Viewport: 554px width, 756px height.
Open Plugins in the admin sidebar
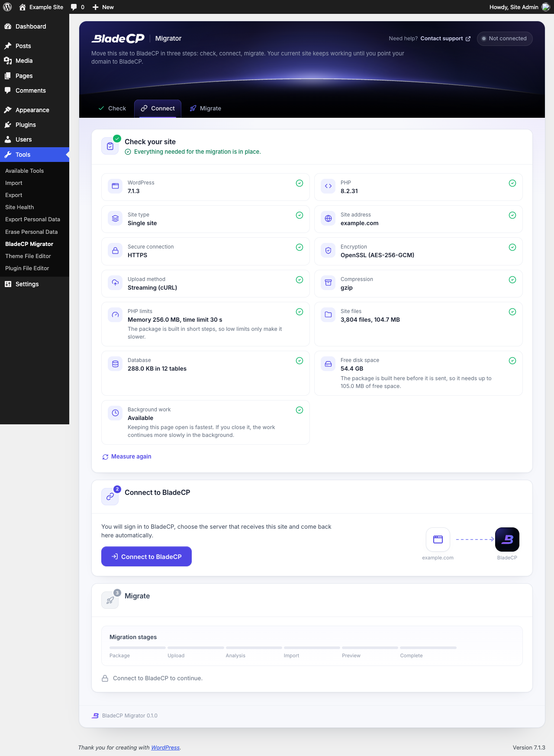35,125
